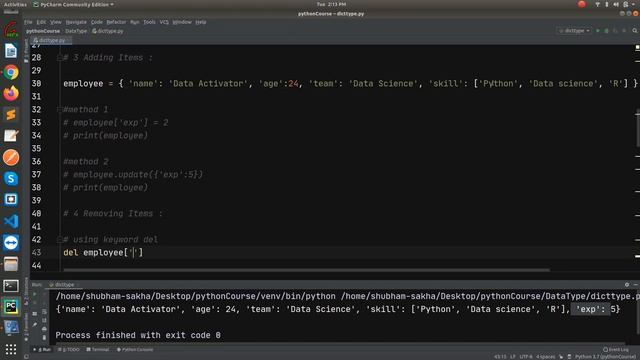
Task: Click the horizontal scrollbar of the editor
Action: tap(306, 270)
